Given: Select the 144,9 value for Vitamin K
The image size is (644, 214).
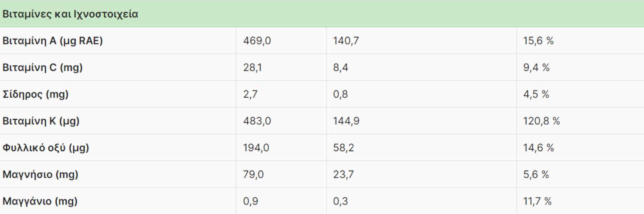Looking at the screenshot, I should [346, 121].
